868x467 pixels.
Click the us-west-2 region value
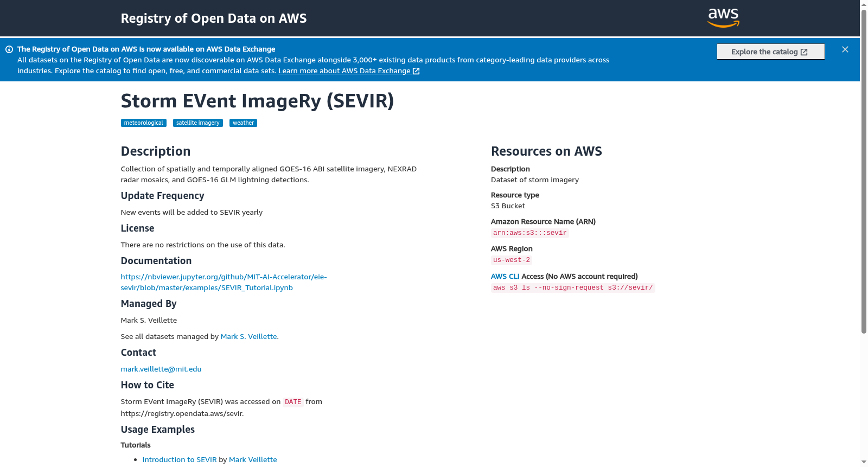(512, 260)
